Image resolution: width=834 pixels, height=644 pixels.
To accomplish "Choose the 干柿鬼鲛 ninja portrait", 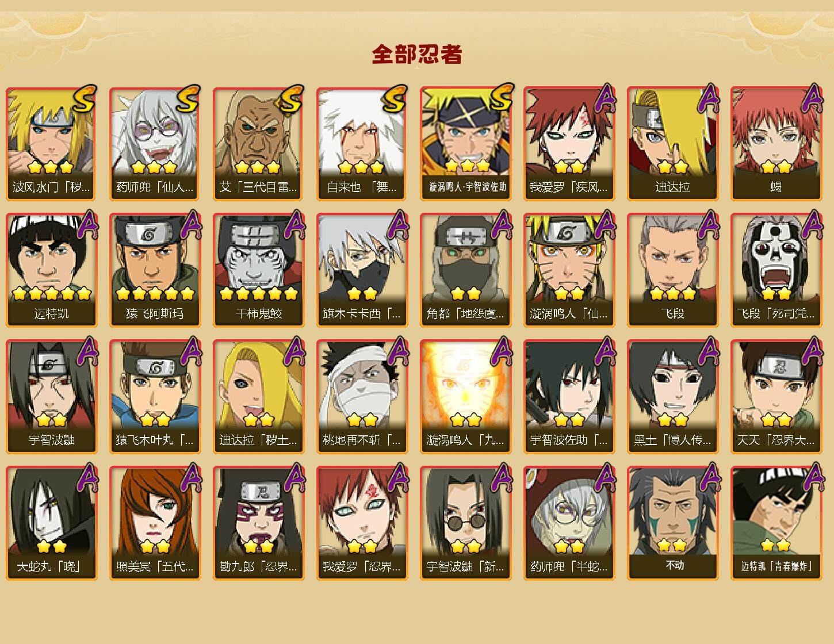I will pyautogui.click(x=259, y=270).
